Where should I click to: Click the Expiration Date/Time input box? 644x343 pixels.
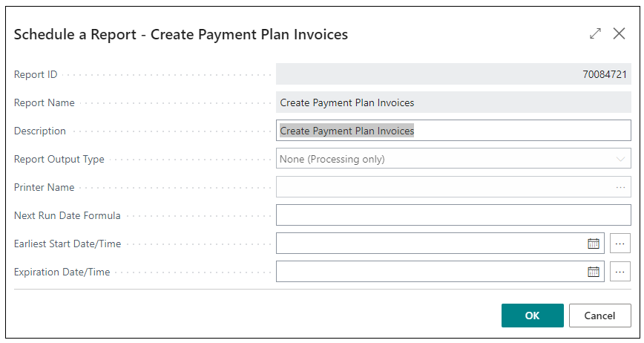440,272
